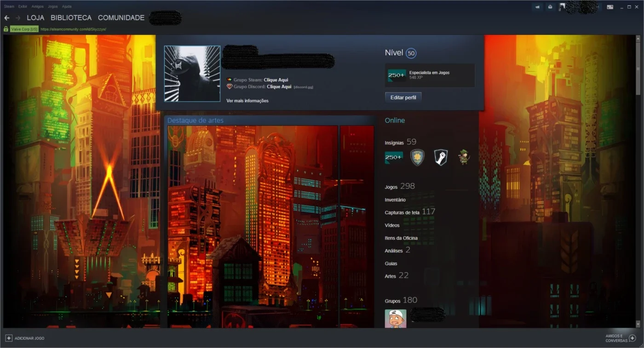Open the Insígnias 59 link
Viewport: 644px width, 348px height.
click(400, 142)
